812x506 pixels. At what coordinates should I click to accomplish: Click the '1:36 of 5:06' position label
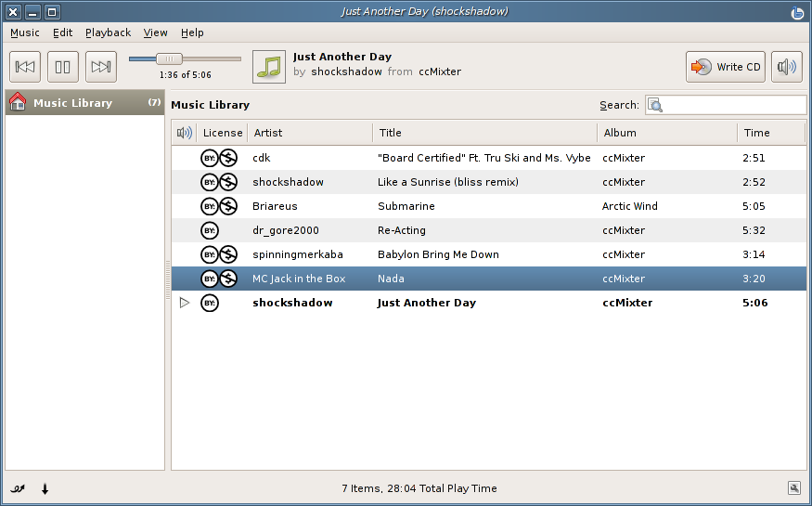click(186, 75)
